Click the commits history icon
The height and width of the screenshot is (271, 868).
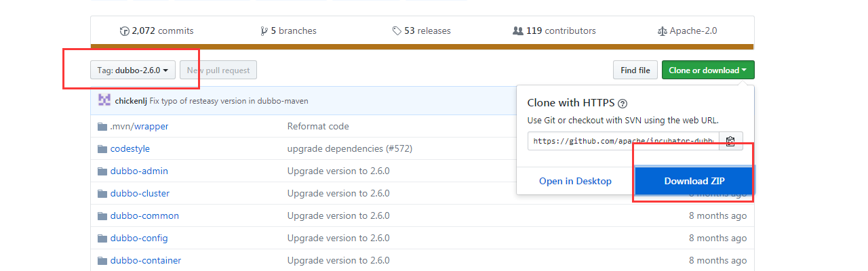point(124,31)
